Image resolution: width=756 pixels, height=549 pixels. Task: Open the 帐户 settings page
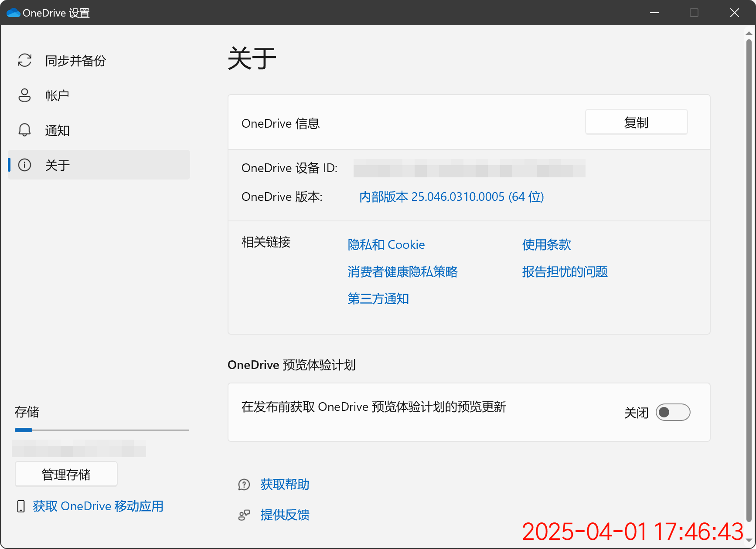click(x=99, y=95)
